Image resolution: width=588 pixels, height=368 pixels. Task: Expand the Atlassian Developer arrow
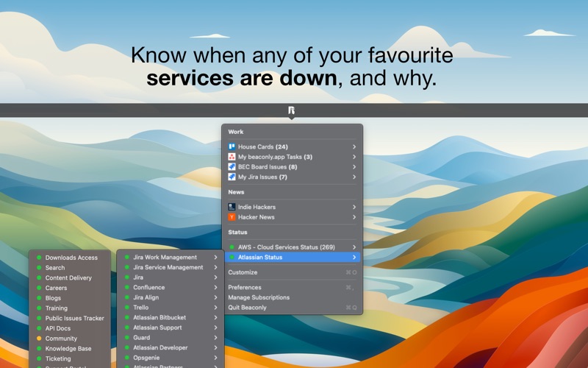tap(215, 347)
